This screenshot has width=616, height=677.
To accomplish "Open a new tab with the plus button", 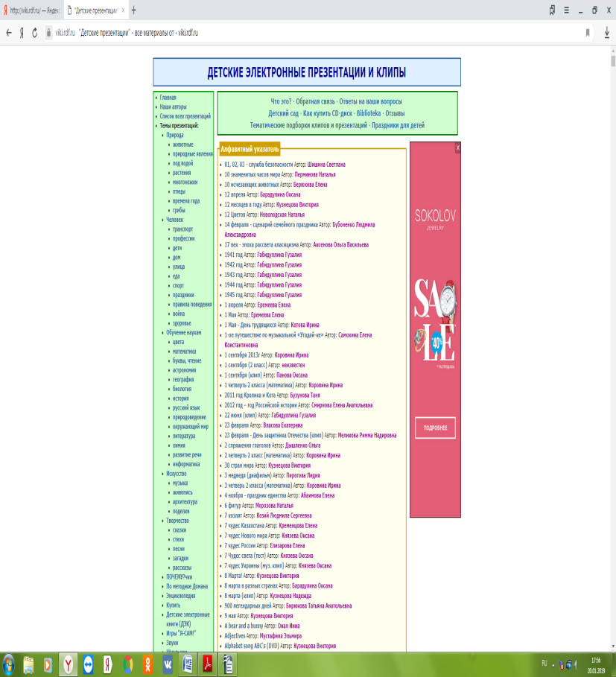I will pos(134,10).
